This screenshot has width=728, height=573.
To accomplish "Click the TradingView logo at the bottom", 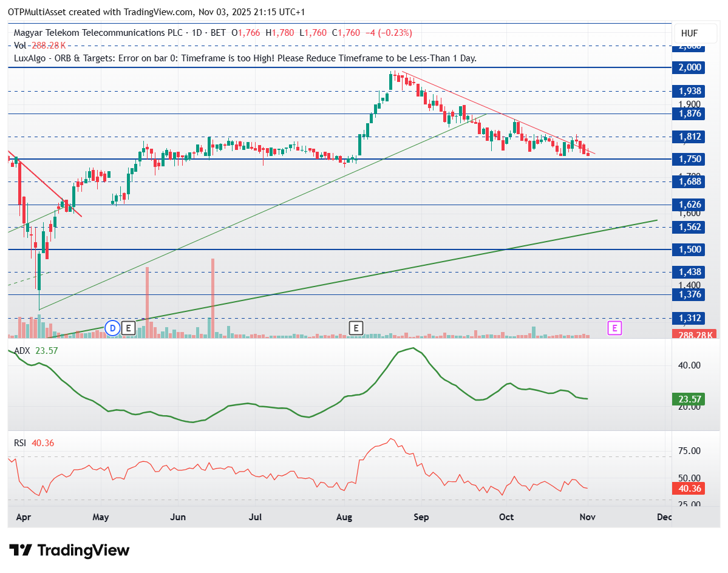I will pos(70,551).
